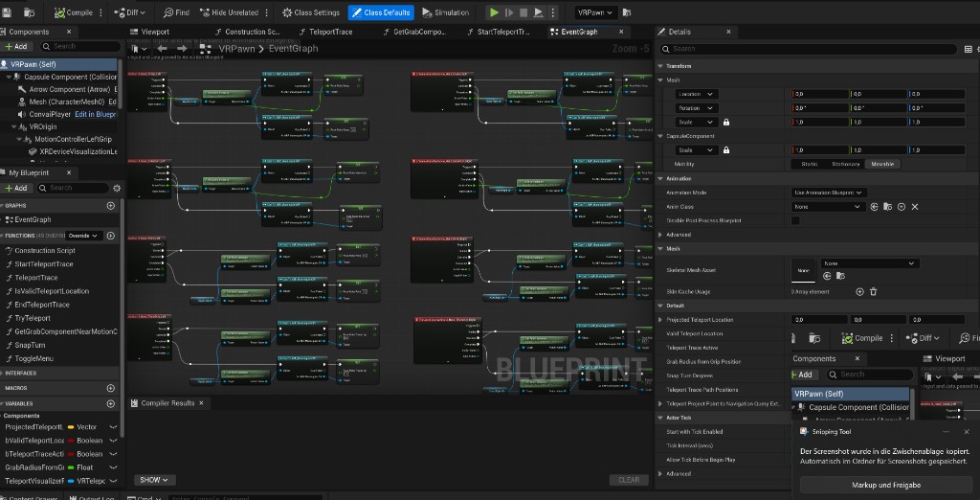
Task: Click the Compile button
Action: coord(73,12)
